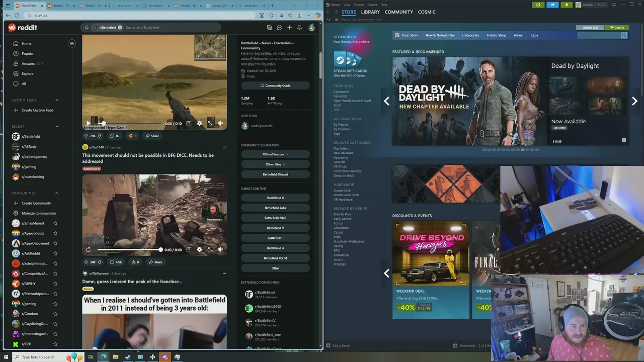
Task: Open Steam announcements megaphone icon
Action: coord(553,5)
